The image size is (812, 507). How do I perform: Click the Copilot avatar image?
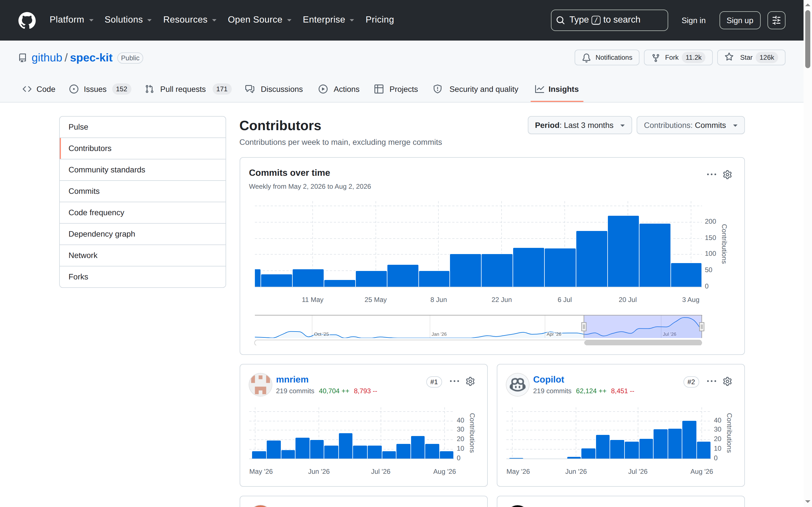click(x=517, y=384)
